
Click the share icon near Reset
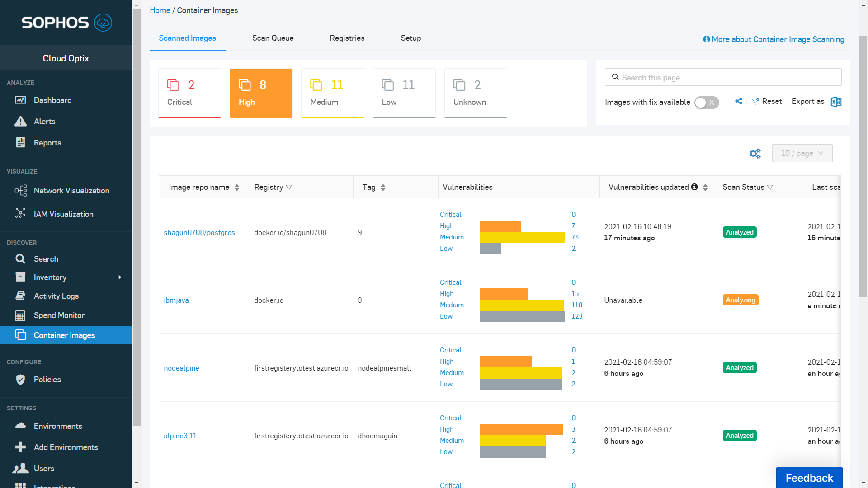pyautogui.click(x=739, y=101)
